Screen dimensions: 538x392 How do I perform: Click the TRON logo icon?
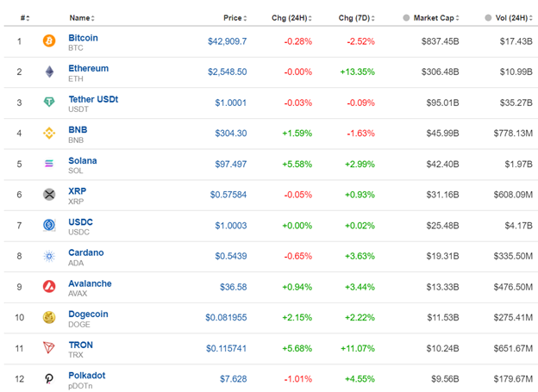49,348
